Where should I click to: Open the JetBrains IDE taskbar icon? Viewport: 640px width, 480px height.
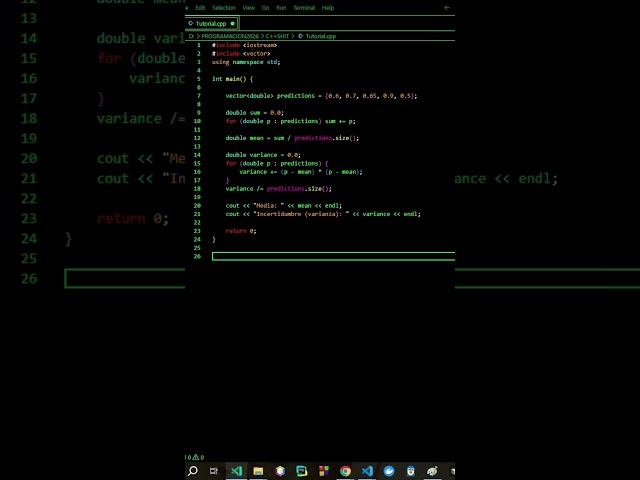[x=302, y=471]
